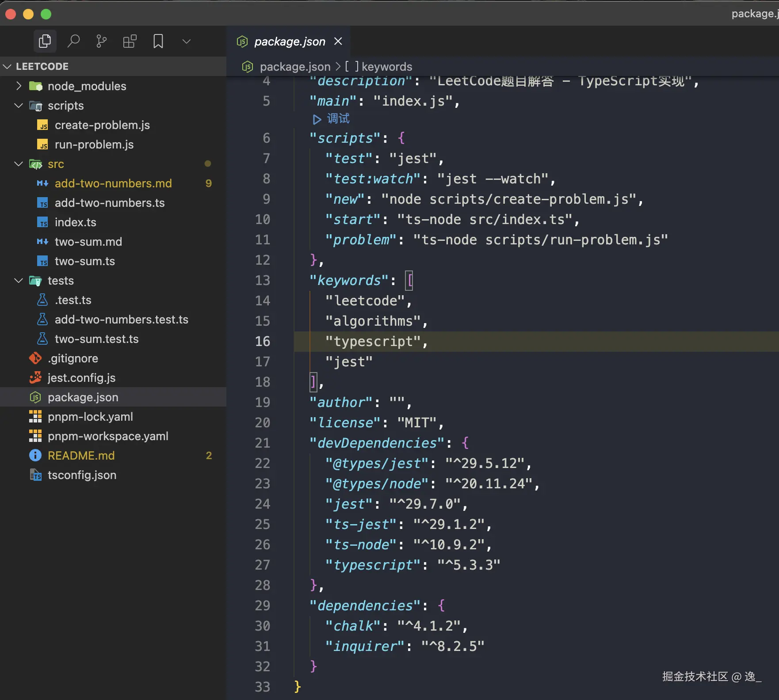Collapse the tests folder
This screenshot has width=779, height=700.
coord(19,281)
